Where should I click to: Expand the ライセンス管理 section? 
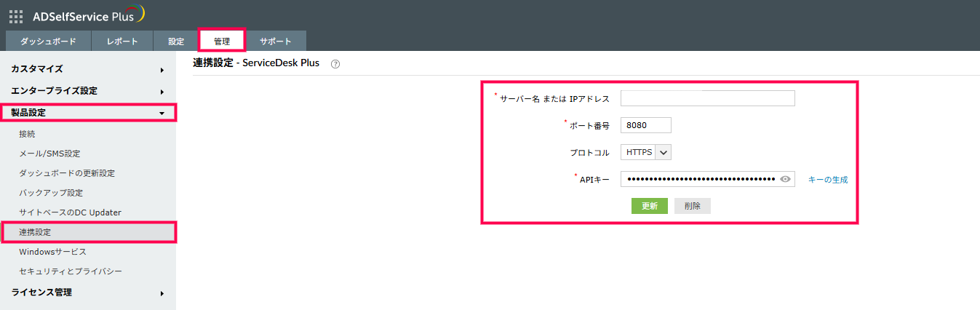[88, 293]
